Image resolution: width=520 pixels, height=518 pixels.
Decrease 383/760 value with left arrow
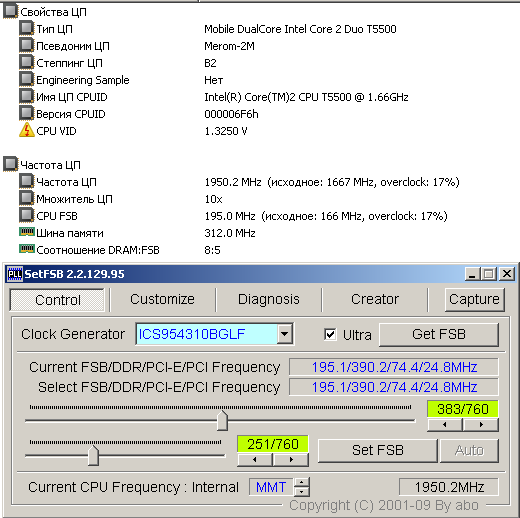point(445,425)
